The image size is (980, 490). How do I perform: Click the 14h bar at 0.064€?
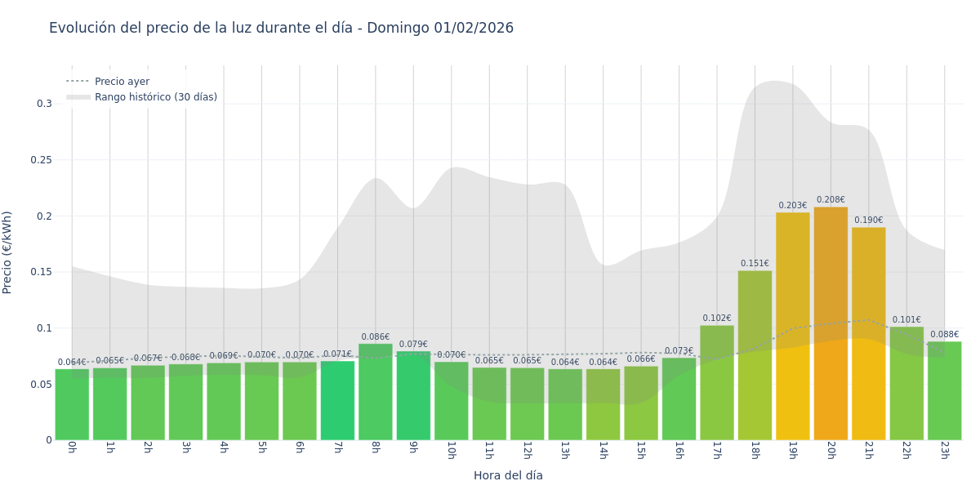point(603,404)
